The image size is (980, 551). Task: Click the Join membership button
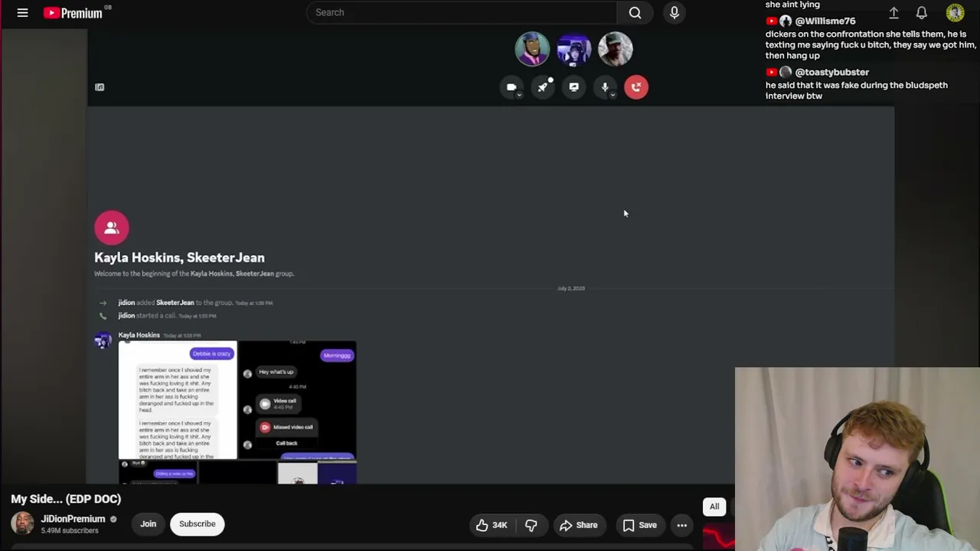coord(148,524)
